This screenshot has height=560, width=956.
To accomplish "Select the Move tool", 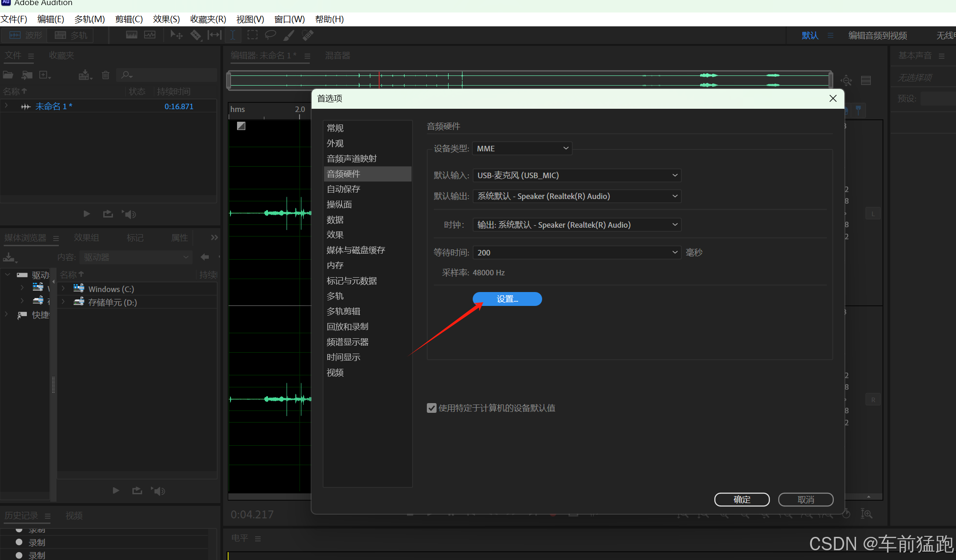I will point(176,35).
